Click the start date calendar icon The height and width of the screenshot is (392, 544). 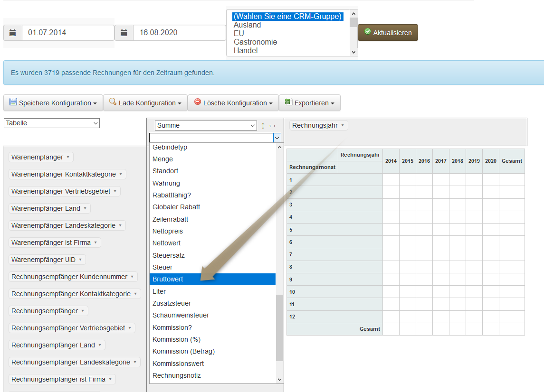point(13,33)
